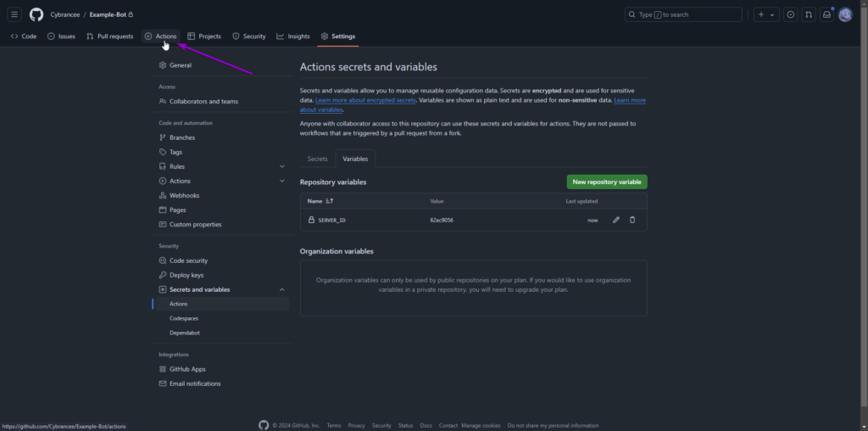Switch to the Insights tab
The width and height of the screenshot is (868, 431).
[x=293, y=36]
